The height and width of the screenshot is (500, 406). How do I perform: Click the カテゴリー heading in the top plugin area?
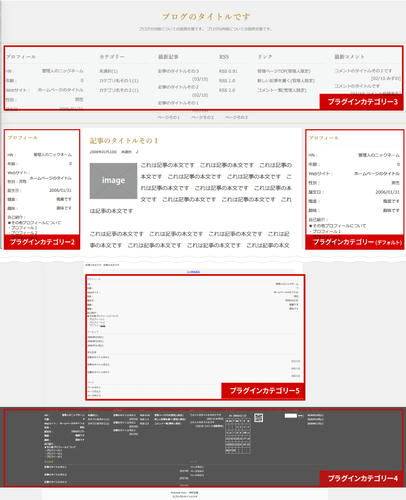pyautogui.click(x=112, y=57)
